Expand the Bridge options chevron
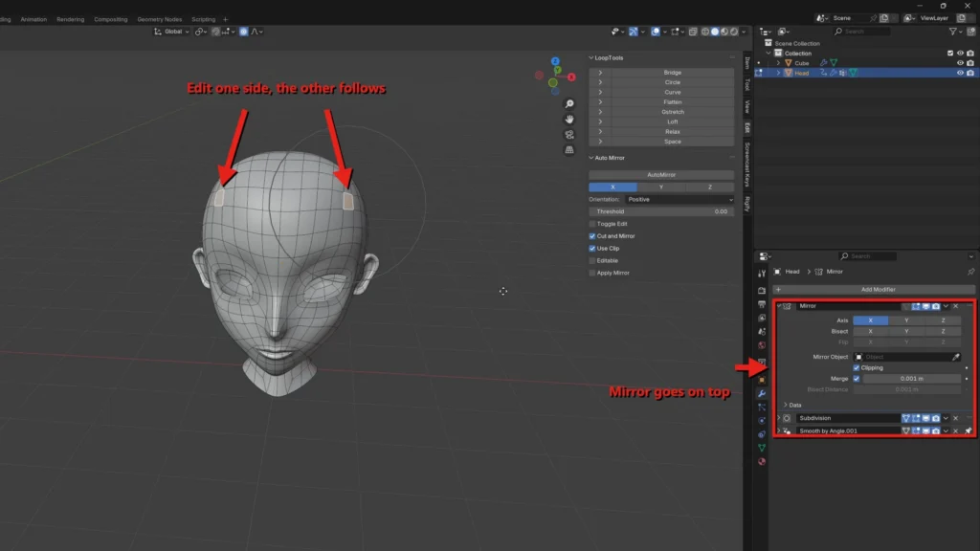Viewport: 980px width, 551px height. tap(600, 73)
